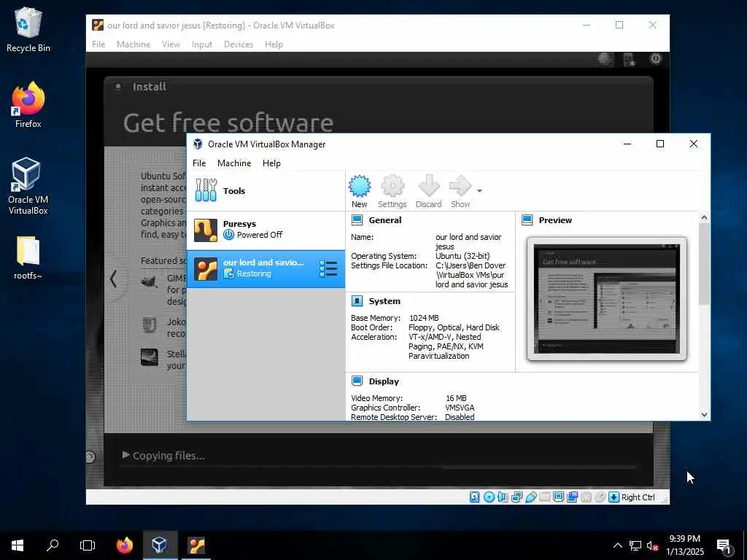This screenshot has width=747, height=560.
Task: Click the USB devices status icon
Action: pos(531,497)
